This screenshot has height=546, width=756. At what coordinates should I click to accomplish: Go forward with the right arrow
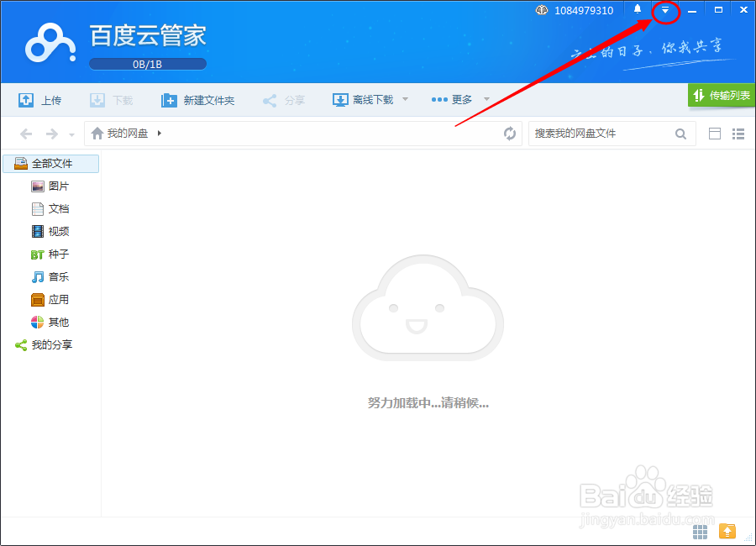tap(51, 134)
